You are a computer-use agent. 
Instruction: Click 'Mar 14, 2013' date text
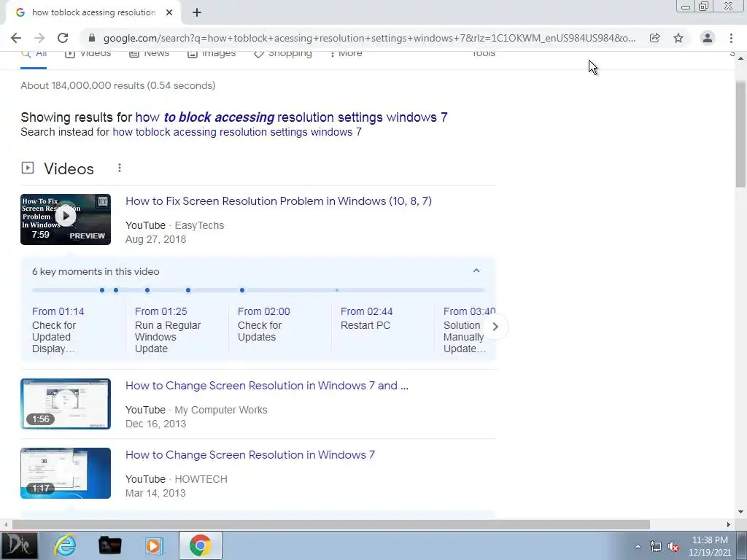(156, 493)
